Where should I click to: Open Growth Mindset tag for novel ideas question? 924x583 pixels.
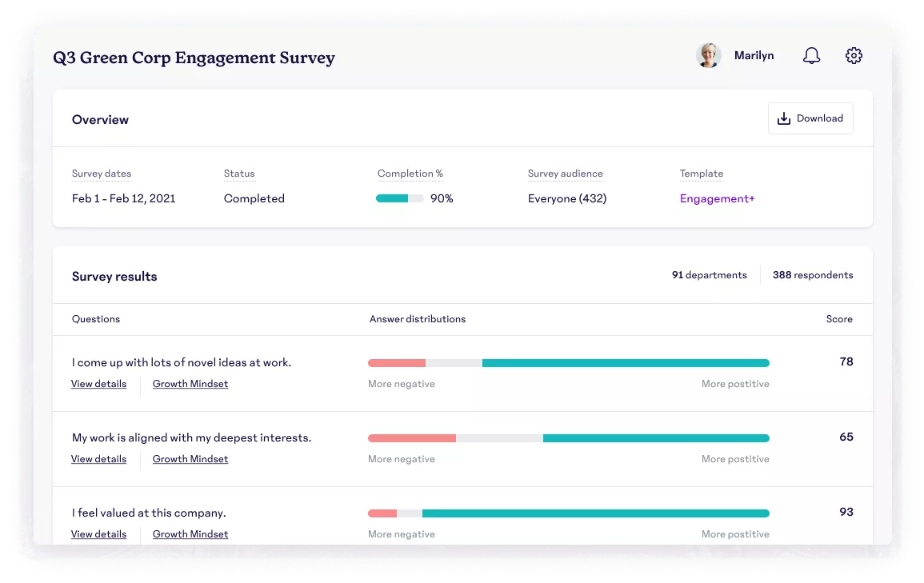point(190,384)
